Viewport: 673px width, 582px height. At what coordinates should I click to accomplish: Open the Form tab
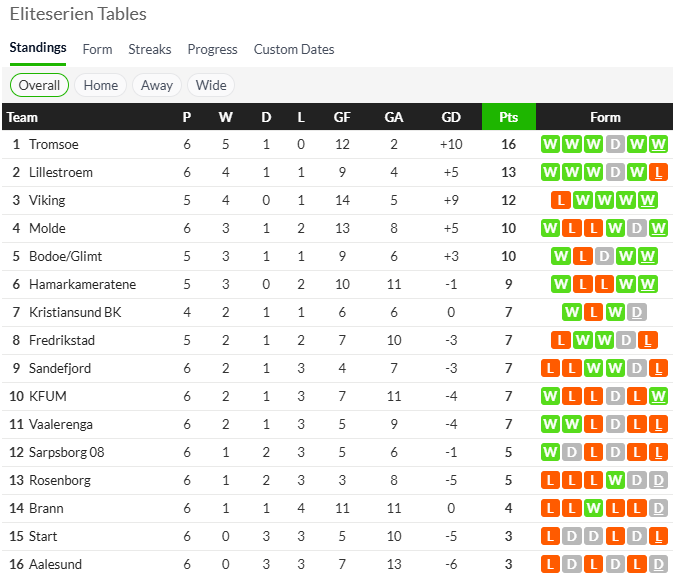[x=97, y=49]
